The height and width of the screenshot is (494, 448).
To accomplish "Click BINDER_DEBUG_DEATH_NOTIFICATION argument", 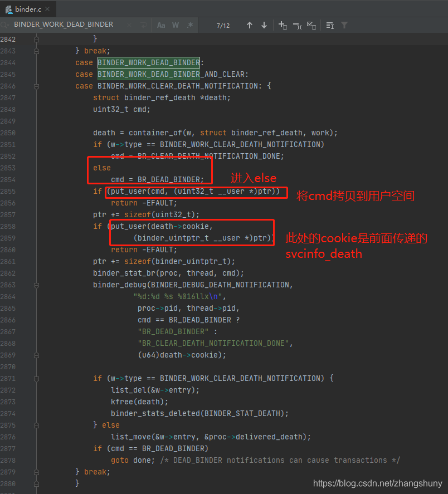I will (x=220, y=285).
